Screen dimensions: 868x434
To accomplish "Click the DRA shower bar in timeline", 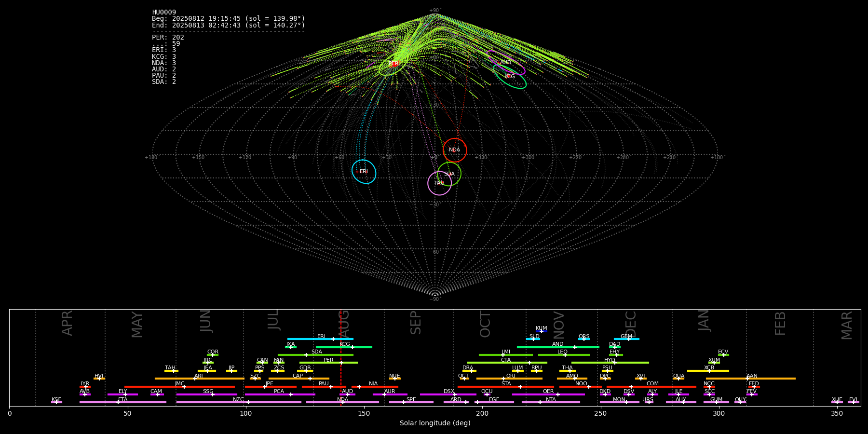I will [x=470, y=371].
